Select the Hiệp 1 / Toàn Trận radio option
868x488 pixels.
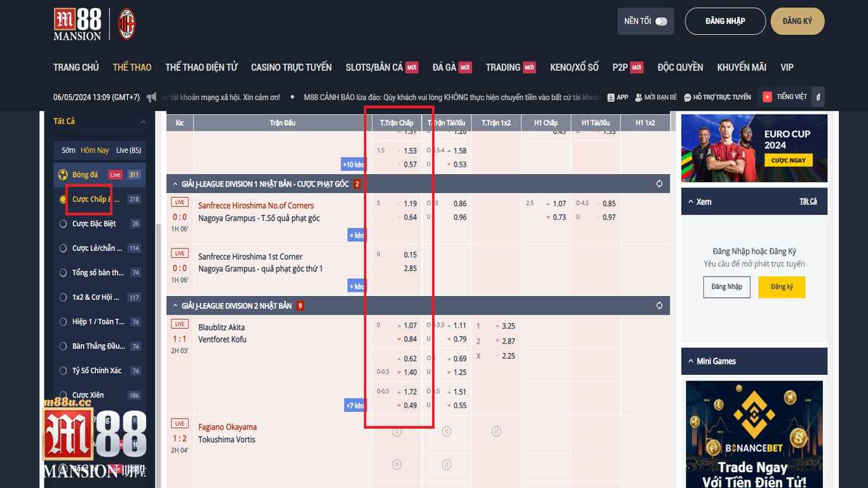63,322
